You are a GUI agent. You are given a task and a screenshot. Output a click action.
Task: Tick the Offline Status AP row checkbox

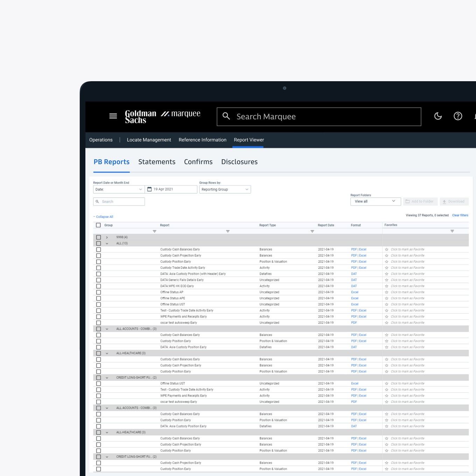tap(98, 292)
